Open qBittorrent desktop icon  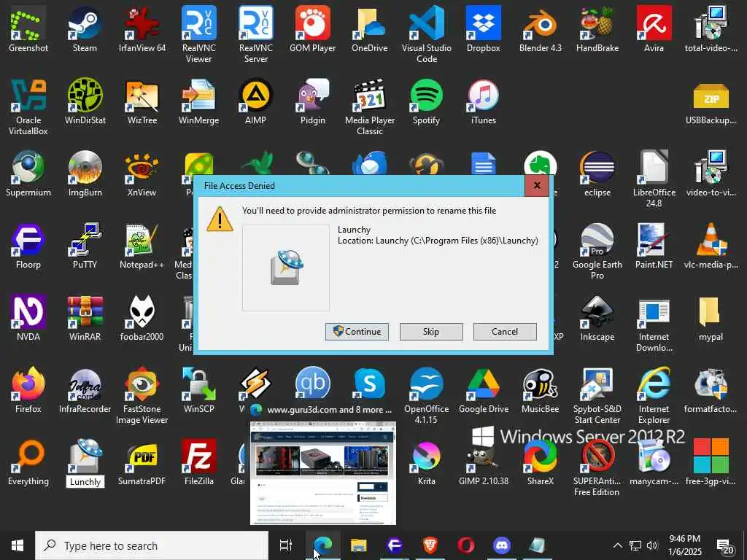[x=312, y=384]
